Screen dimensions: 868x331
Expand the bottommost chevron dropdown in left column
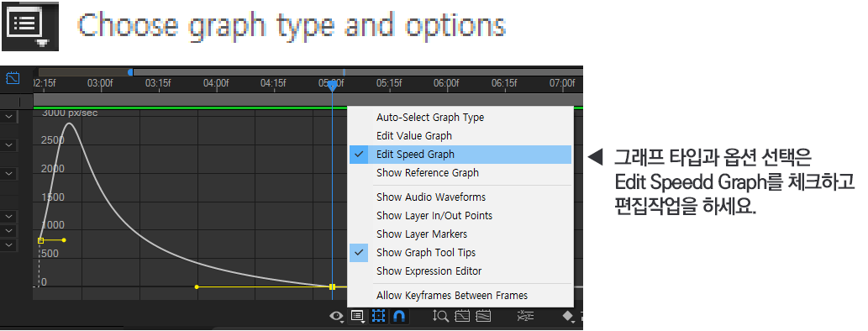(x=9, y=244)
